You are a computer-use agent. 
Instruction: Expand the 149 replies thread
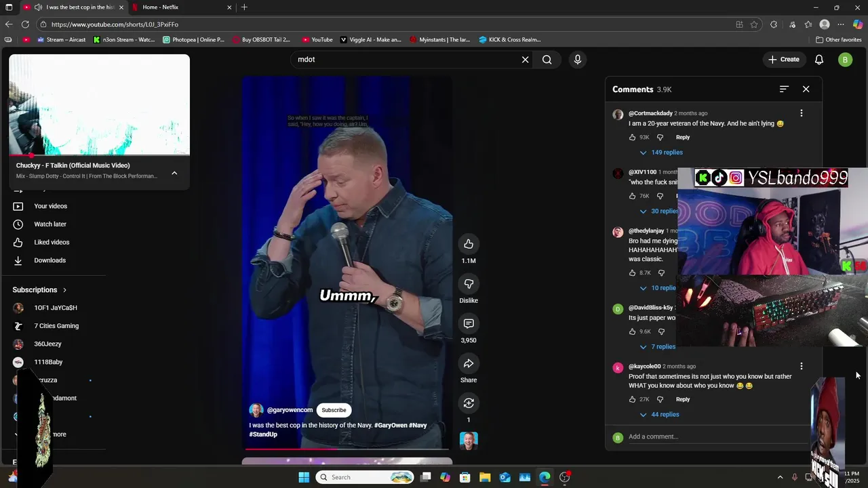[x=661, y=152]
